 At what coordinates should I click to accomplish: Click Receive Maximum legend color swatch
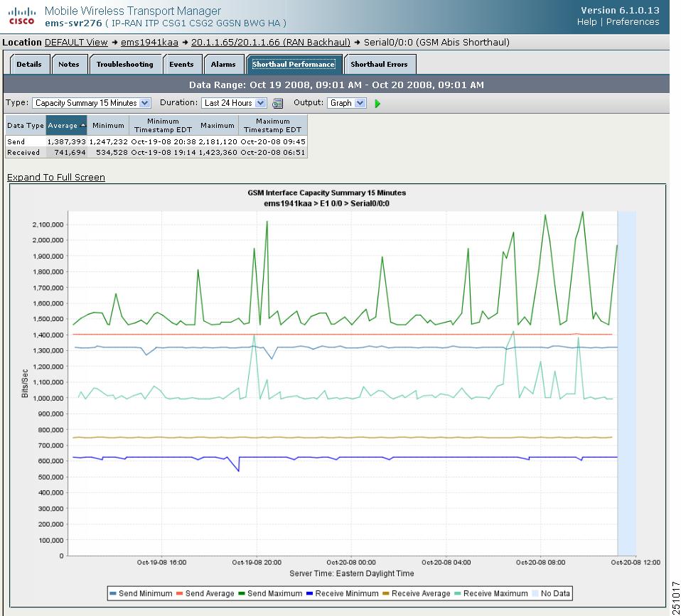click(458, 593)
